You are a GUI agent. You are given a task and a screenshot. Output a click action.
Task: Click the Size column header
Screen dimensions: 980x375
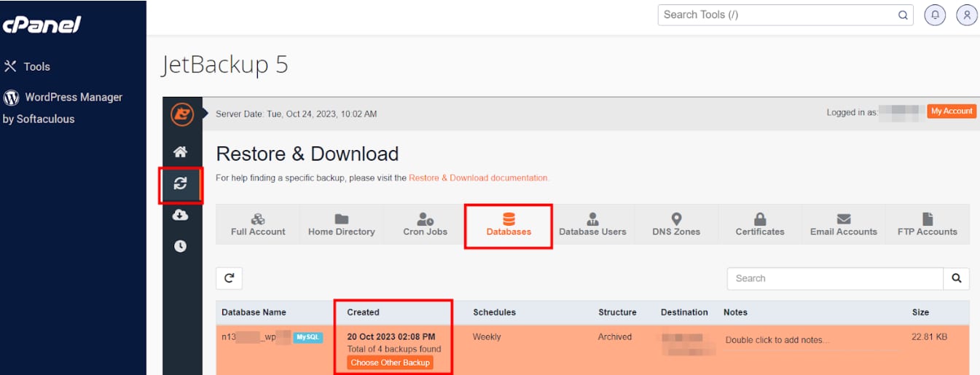coord(920,312)
